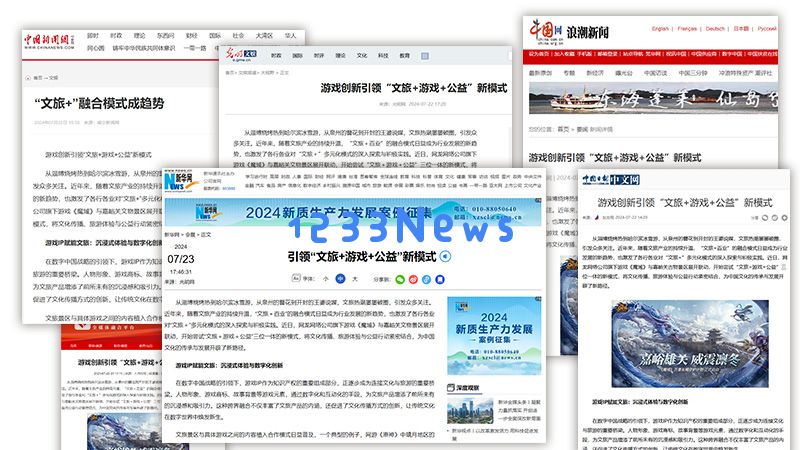The width and height of the screenshot is (800, 450).
Task: Switch China.org.cn language to English
Action: pyautogui.click(x=660, y=29)
